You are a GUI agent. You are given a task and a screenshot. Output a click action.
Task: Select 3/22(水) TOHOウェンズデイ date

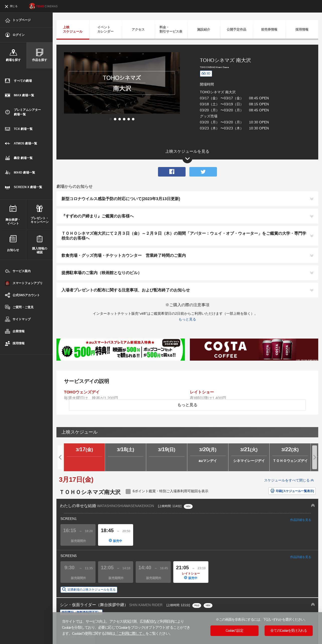point(290,457)
